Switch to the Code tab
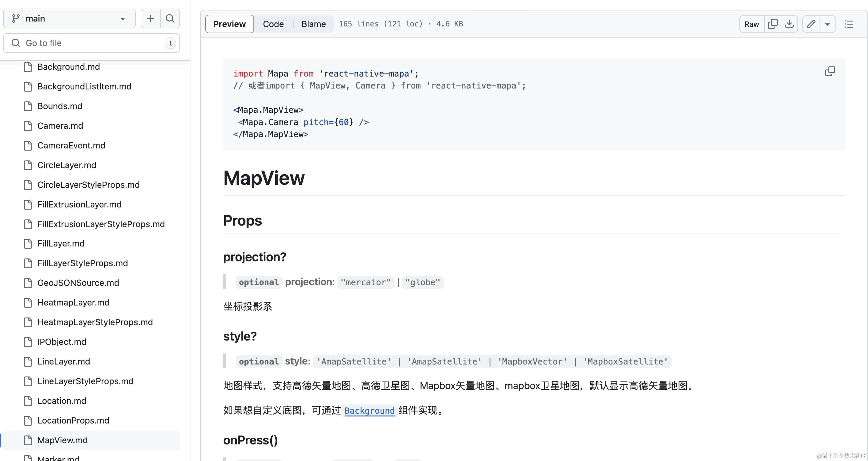The image size is (868, 461). tap(273, 24)
